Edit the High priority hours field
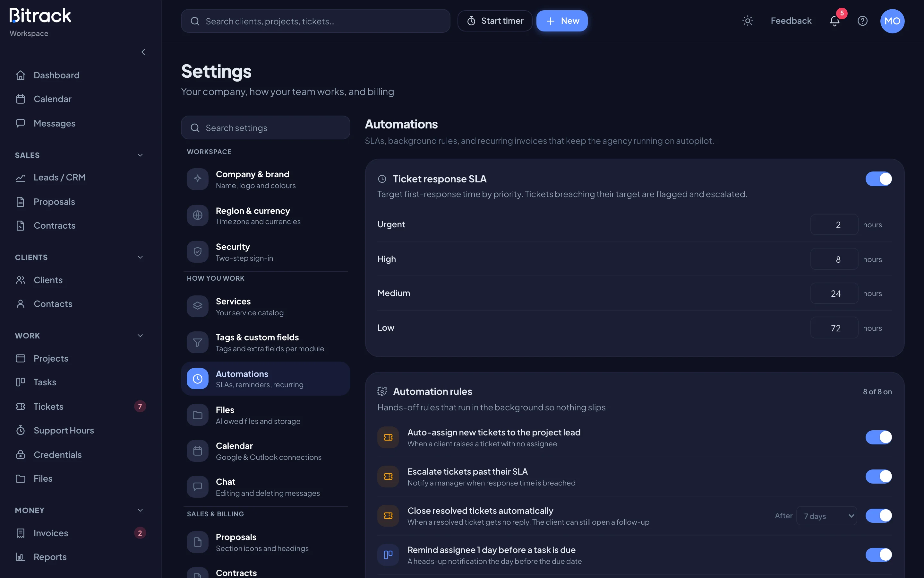924x578 pixels. pyautogui.click(x=834, y=259)
